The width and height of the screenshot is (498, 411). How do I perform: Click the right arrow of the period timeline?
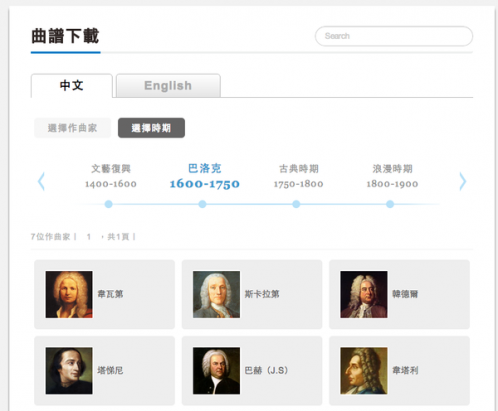463,181
